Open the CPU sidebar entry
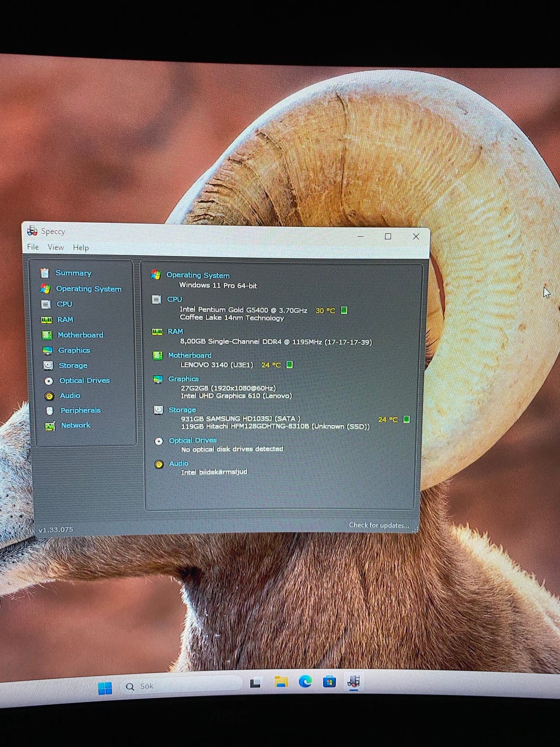Viewport: 560px width, 747px height. pos(64,304)
